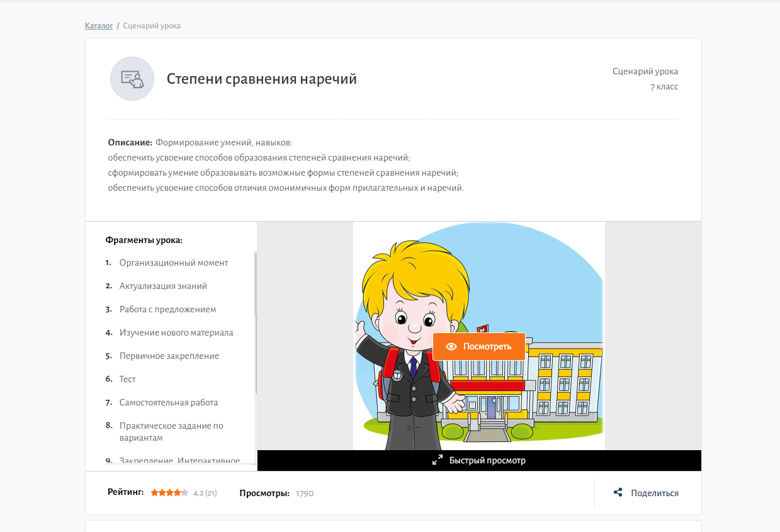Click the lesson scenario round icon
This screenshot has width=780, height=532.
132,79
